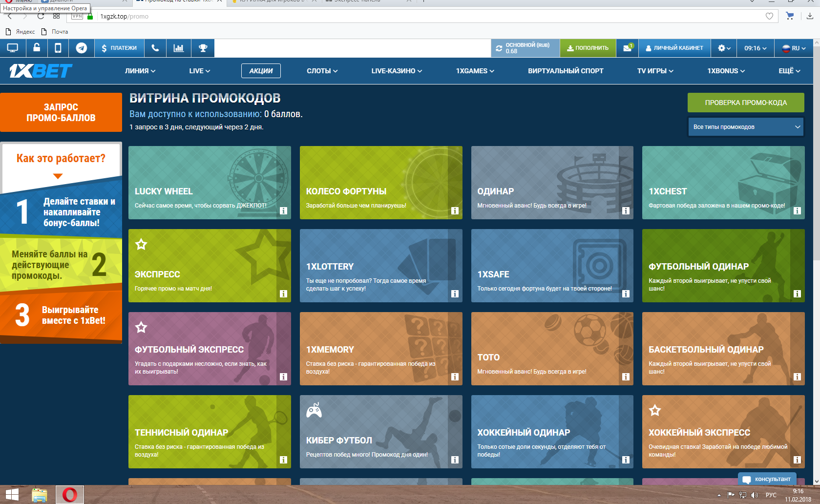Open File Explorer from taskbar
Screen dimensions: 820x504
pos(39,495)
